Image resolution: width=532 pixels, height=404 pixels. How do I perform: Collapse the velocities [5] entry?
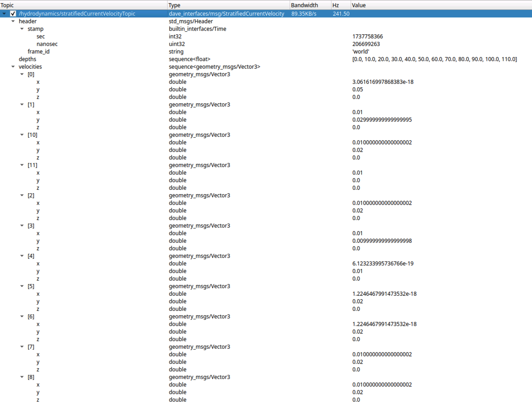[22, 286]
